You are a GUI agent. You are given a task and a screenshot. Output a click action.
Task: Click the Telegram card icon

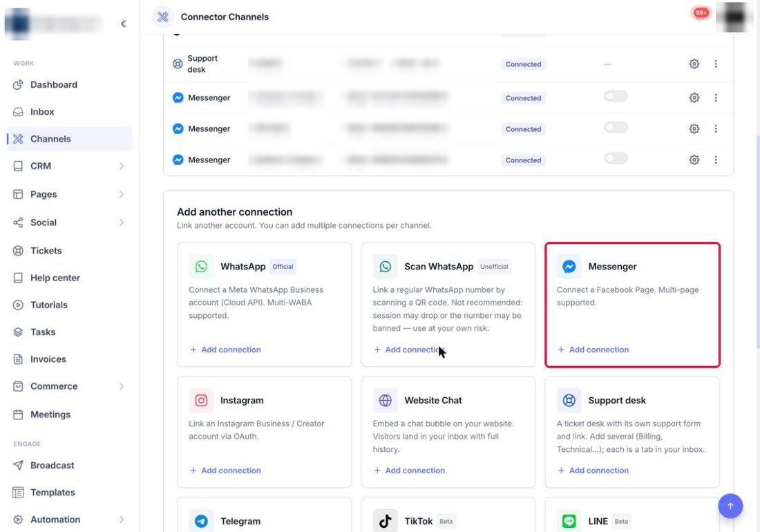click(201, 521)
